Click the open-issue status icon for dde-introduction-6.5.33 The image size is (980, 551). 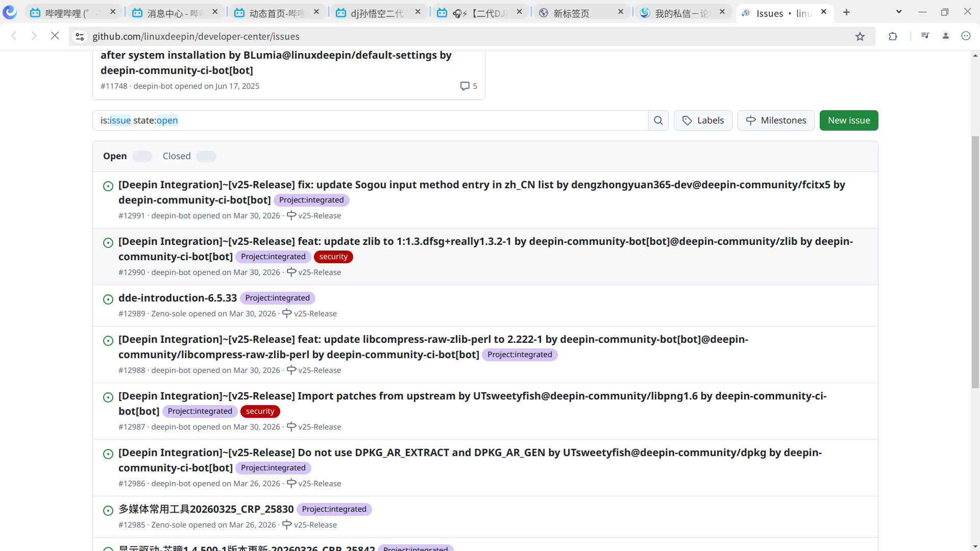(x=108, y=299)
